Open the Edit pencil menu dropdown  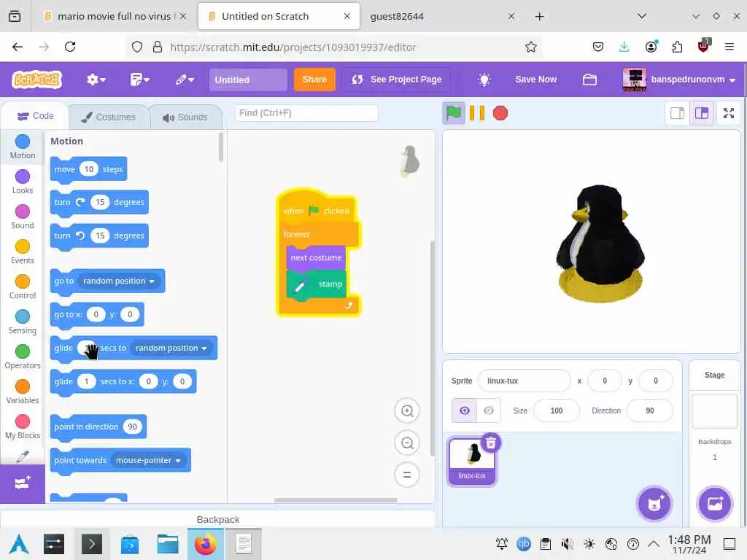coord(185,79)
